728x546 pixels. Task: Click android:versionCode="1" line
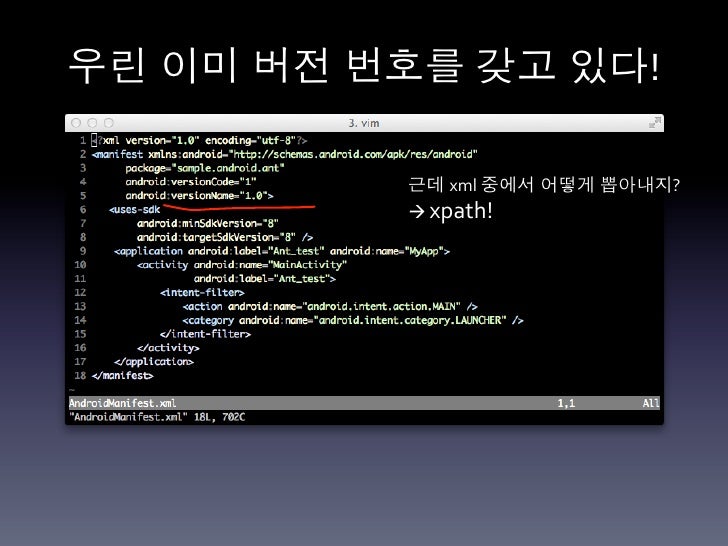pos(191,182)
